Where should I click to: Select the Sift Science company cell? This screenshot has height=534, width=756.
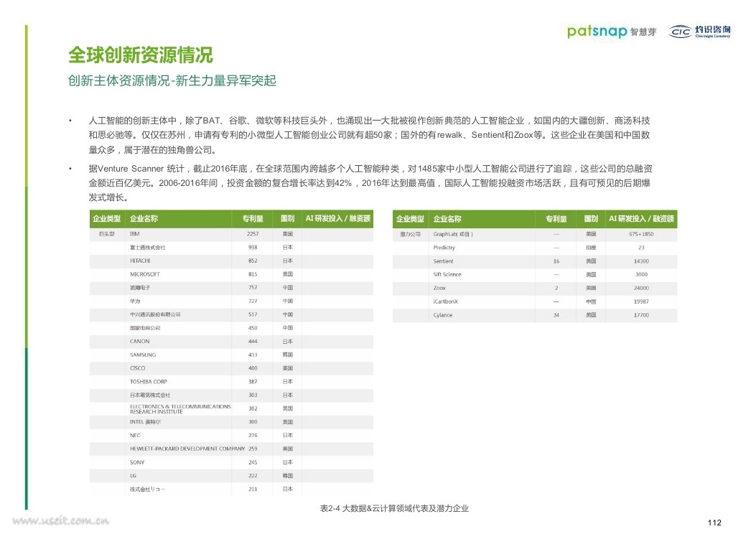(447, 275)
